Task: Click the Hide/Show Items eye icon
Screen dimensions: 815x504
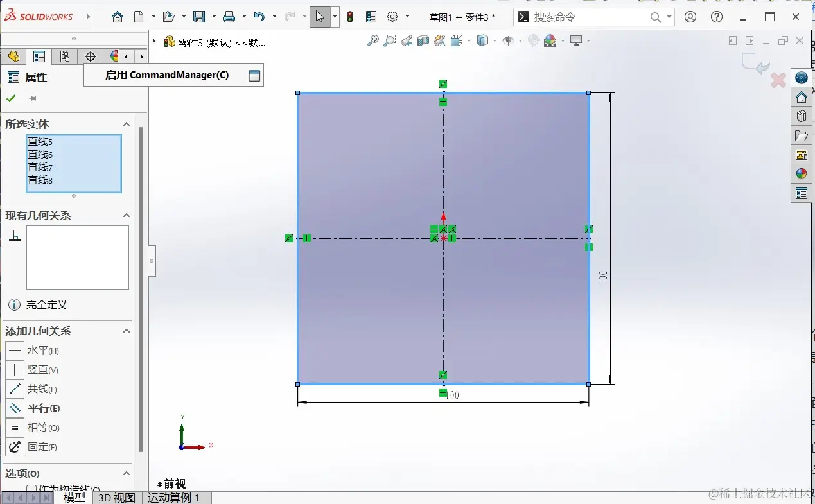Action: [508, 41]
